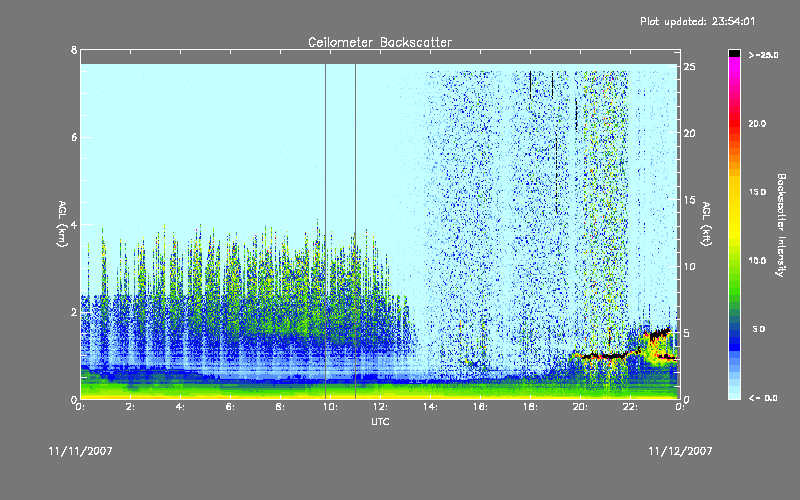Screen dimensions: 800x500
Task: Click the 6 km tick label
Action: (x=74, y=137)
